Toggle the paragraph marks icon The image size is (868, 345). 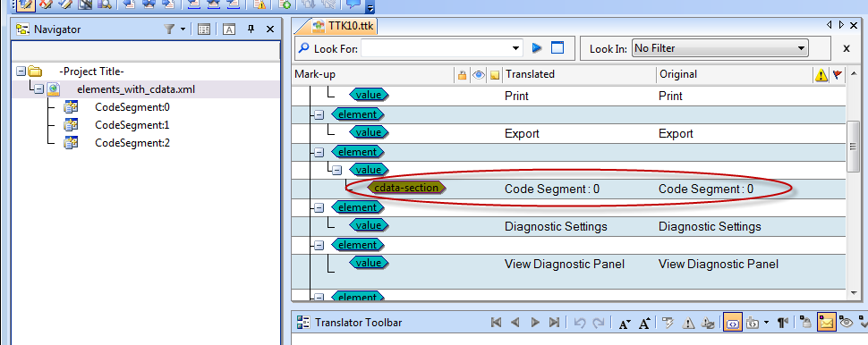tap(782, 323)
